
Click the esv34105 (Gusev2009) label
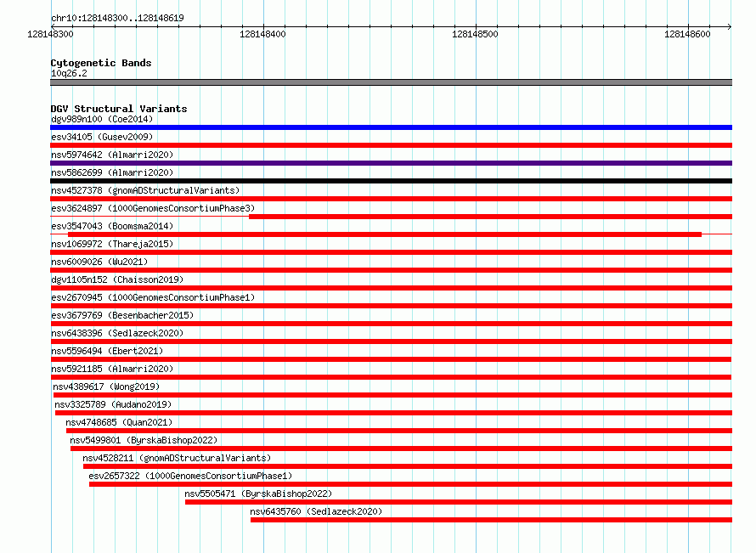(102, 137)
